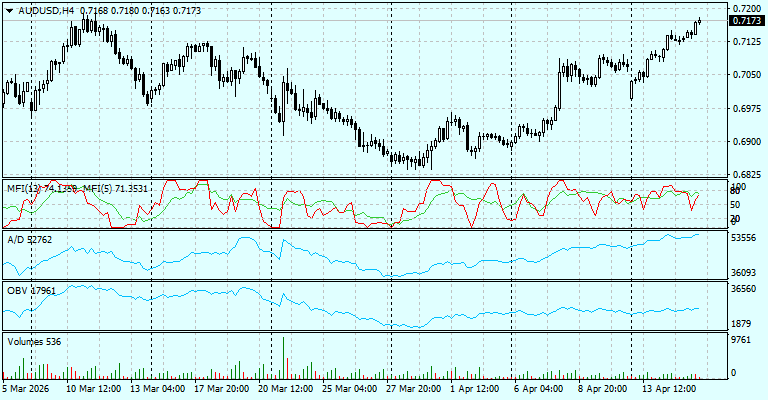
Task: Click the 25 Mar 04:00 time label
Action: pyautogui.click(x=349, y=389)
